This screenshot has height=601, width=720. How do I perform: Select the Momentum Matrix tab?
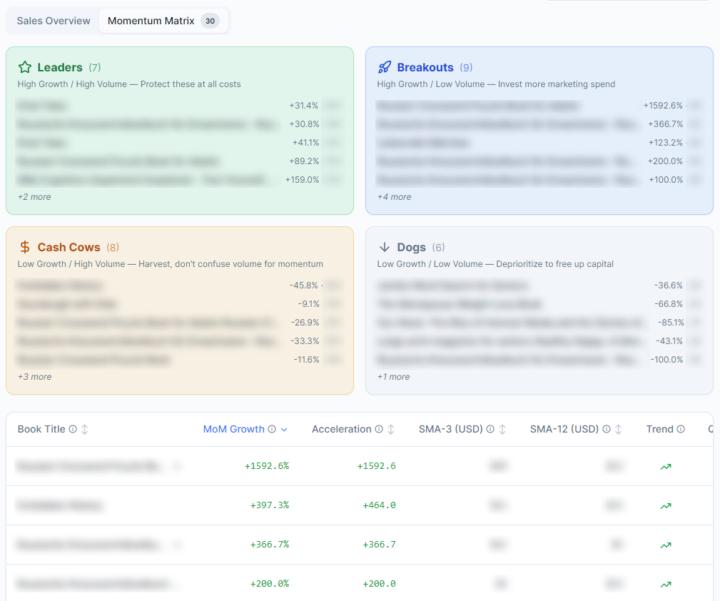[163, 21]
